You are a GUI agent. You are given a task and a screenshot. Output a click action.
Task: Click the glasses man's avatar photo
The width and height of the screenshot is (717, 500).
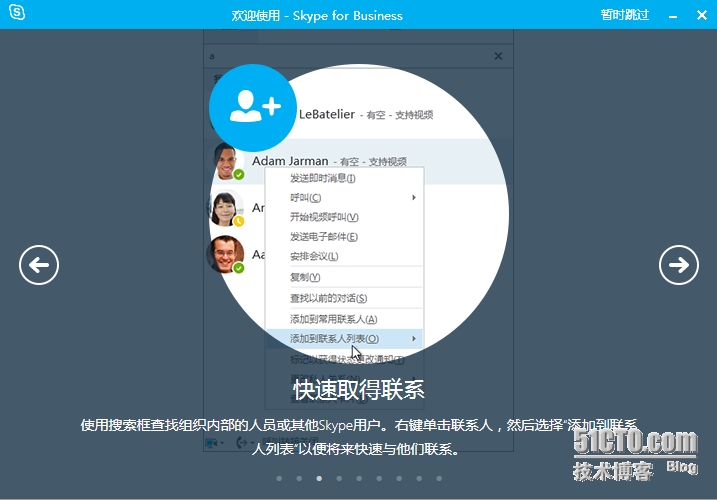(225, 254)
